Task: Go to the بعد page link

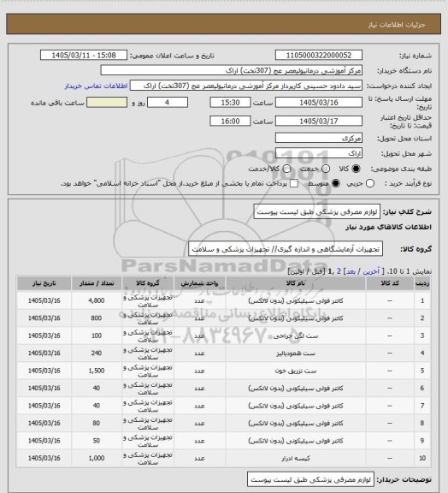Action: tap(351, 271)
